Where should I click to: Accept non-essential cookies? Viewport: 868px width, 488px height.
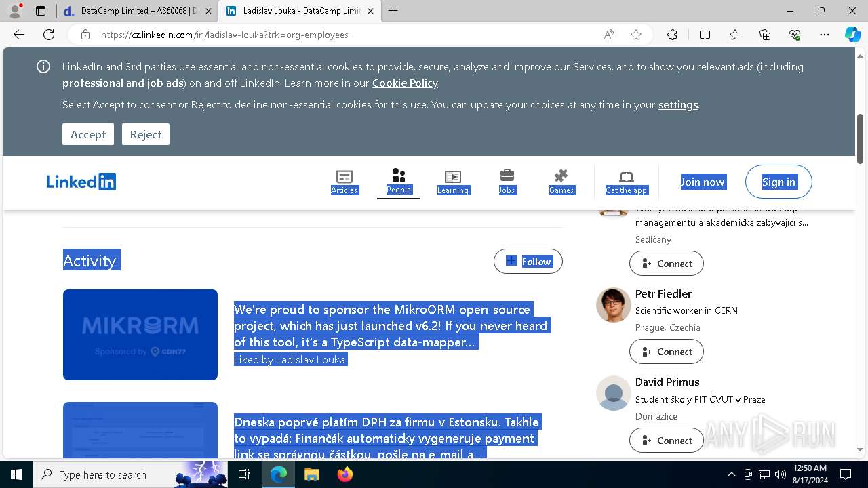point(88,134)
